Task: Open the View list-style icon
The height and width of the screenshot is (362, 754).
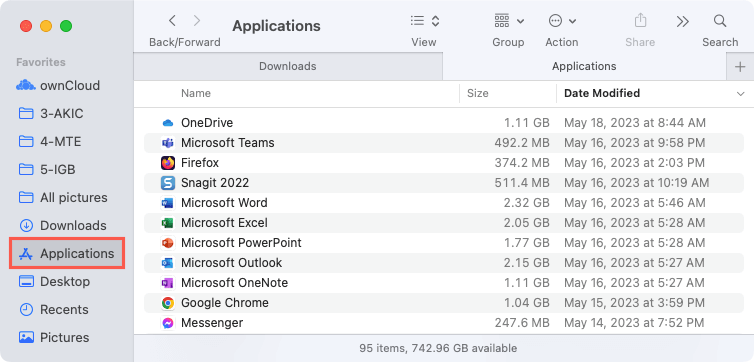Action: pyautogui.click(x=417, y=21)
